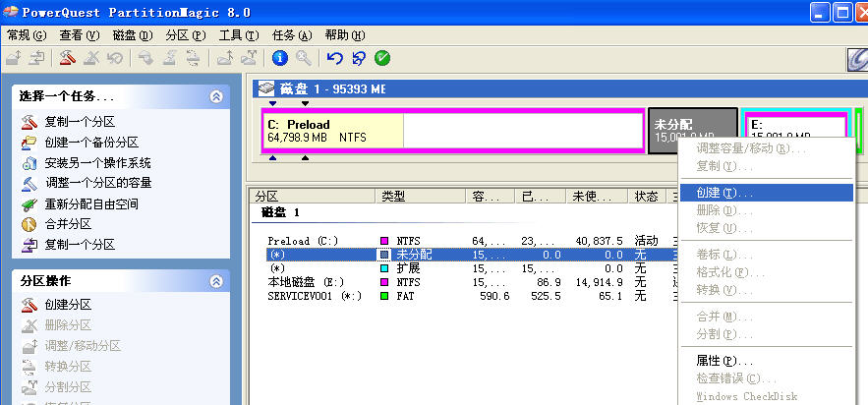
Task: Click the Undelete partition toolbar icon
Action: tap(114, 58)
